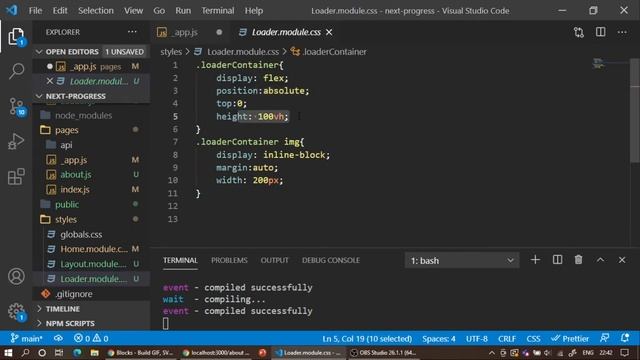Image resolution: width=640 pixels, height=360 pixels.
Task: Change language mode CSS in status bar
Action: tap(533, 338)
